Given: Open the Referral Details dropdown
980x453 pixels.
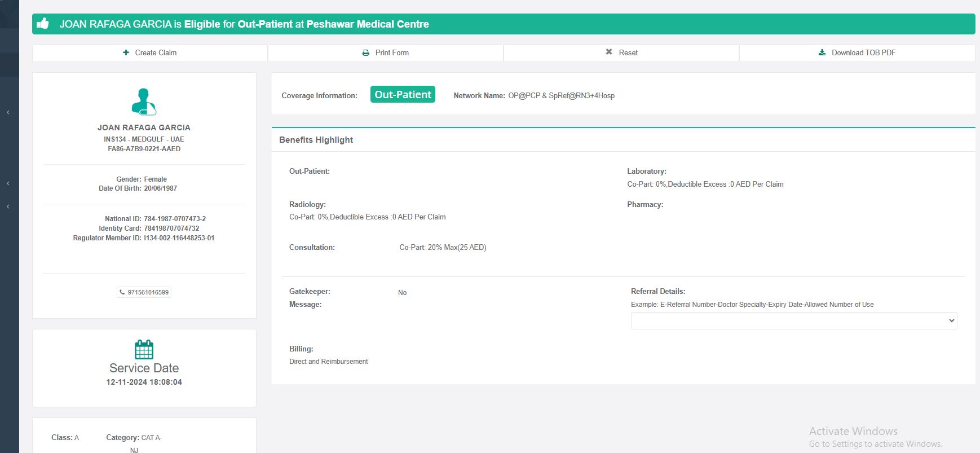Looking at the screenshot, I should (x=793, y=320).
